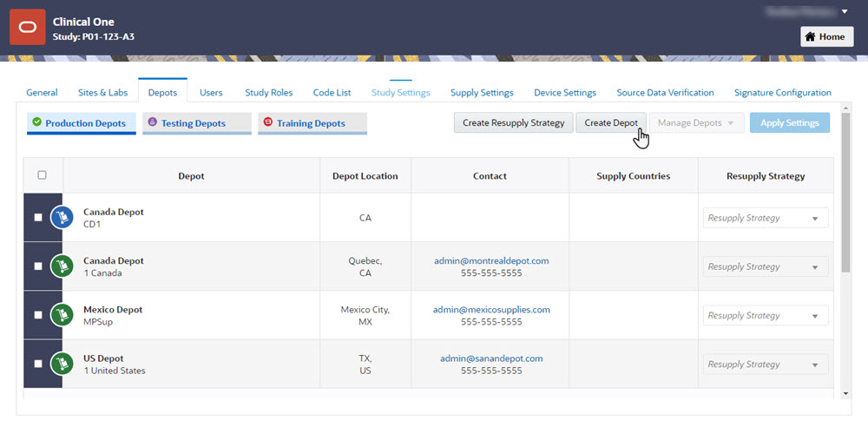The width and height of the screenshot is (868, 427).
Task: Open Resupply Strategy dropdown for CD1 row
Action: 766,218
